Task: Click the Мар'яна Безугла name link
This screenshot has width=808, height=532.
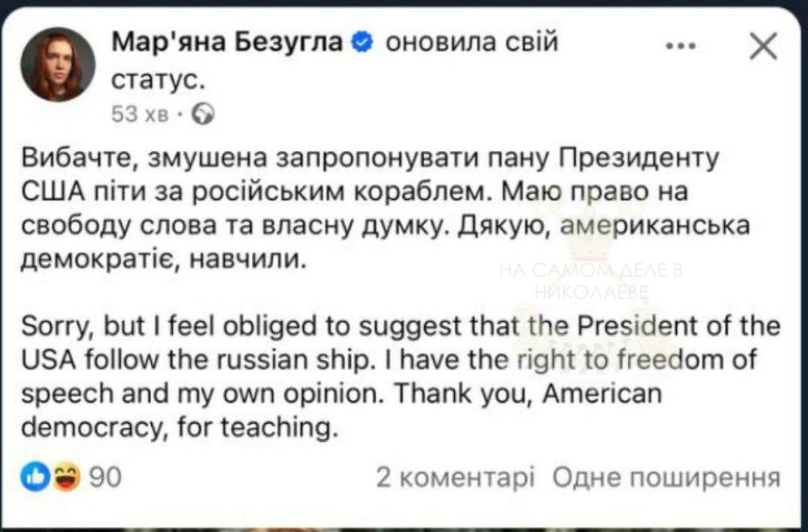Action: pyautogui.click(x=227, y=42)
